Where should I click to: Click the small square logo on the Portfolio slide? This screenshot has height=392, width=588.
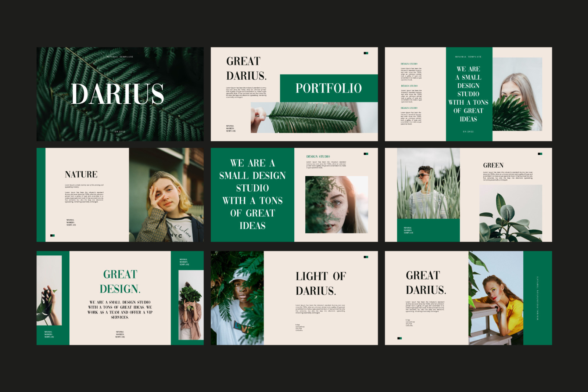point(366,53)
